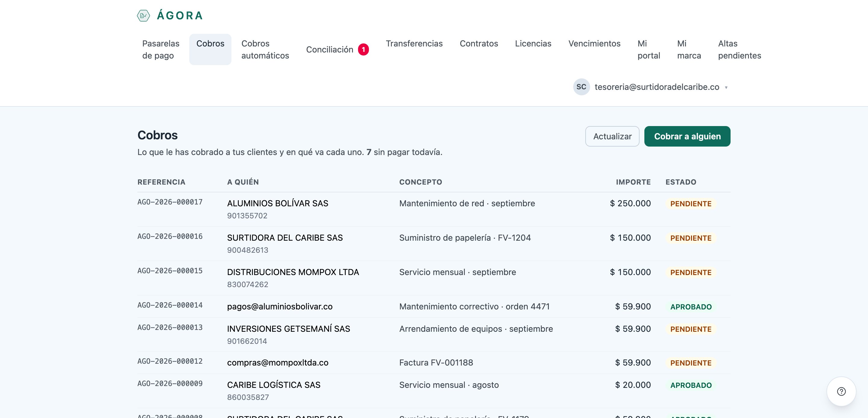Screen dimensions: 868x418
Task: Click CARIBE LOGÍSTICA SAS name
Action: 274,385
